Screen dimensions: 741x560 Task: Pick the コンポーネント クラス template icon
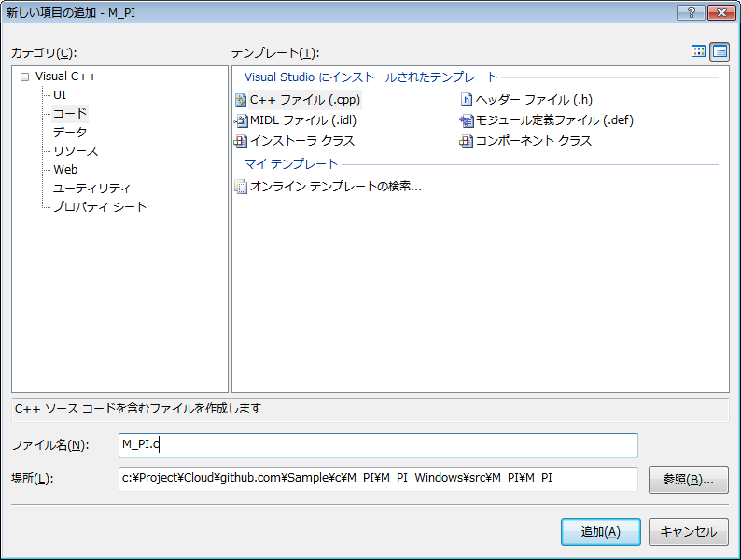point(467,141)
